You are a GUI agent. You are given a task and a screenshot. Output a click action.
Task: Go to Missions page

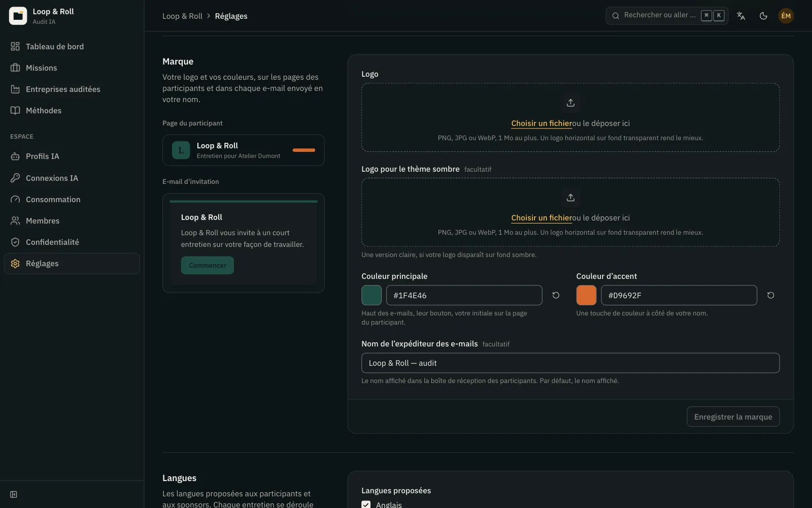[x=72, y=68]
